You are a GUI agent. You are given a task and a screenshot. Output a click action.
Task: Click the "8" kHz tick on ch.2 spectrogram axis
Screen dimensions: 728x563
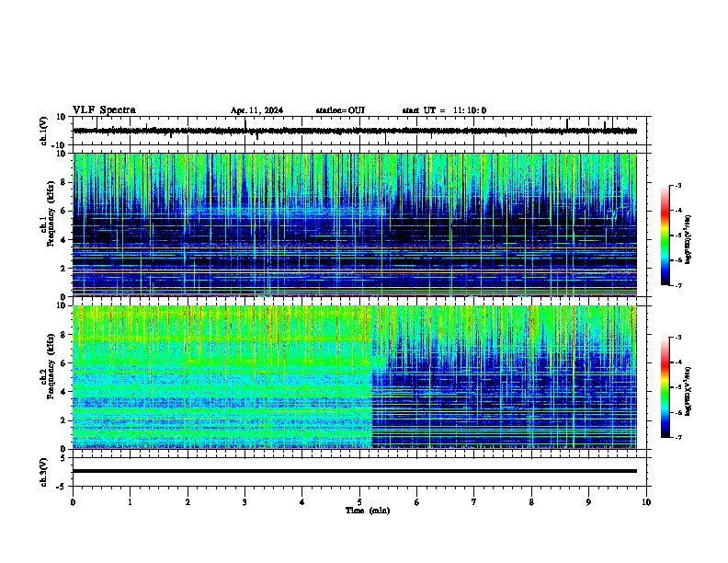coord(64,335)
